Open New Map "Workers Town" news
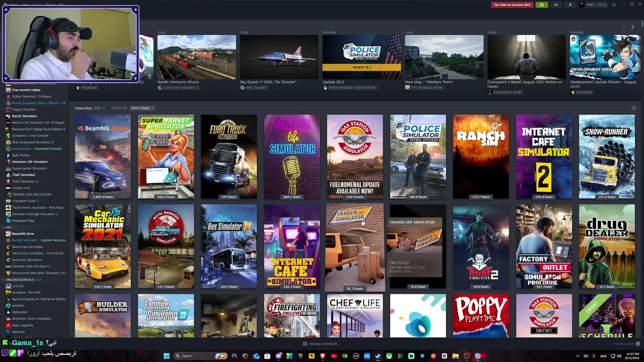 click(444, 57)
